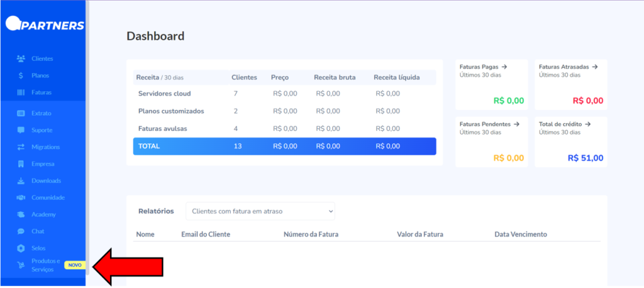The image size is (644, 288).
Task: Click the Faturas barcode icon
Action: [21, 92]
